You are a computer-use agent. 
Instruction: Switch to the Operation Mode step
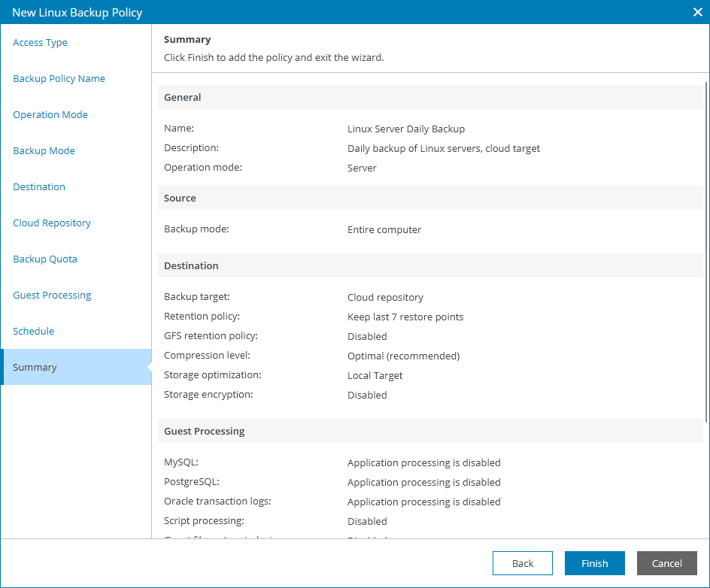click(x=50, y=115)
